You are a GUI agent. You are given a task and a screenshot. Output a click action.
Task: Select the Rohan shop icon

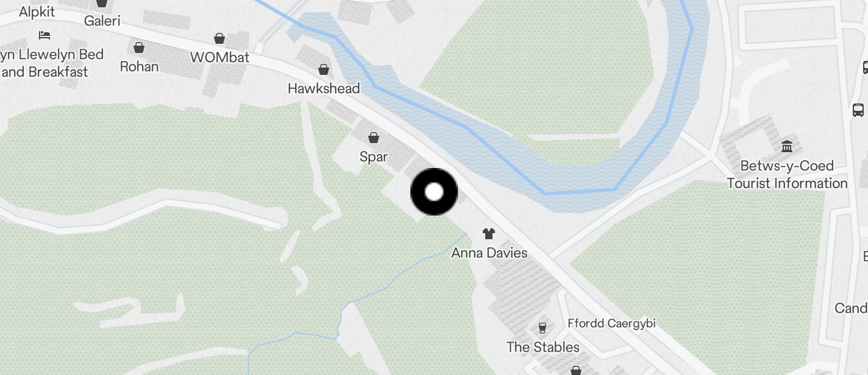[139, 47]
